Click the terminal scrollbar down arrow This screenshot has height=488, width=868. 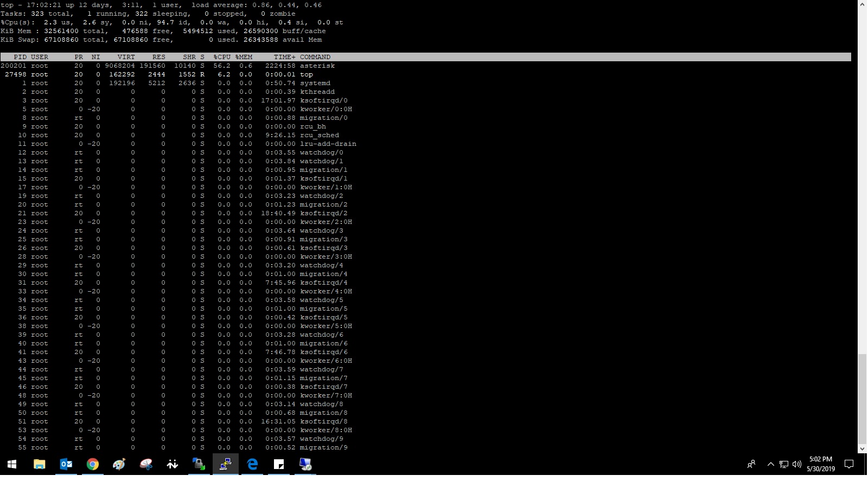(862, 449)
